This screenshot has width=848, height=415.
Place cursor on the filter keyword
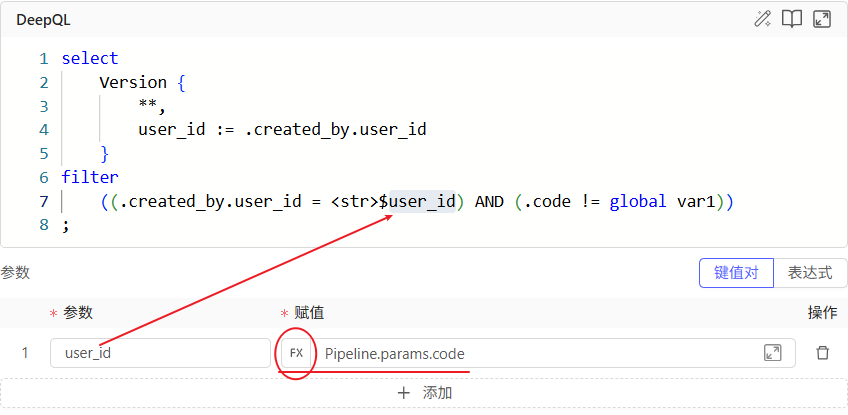tap(90, 177)
